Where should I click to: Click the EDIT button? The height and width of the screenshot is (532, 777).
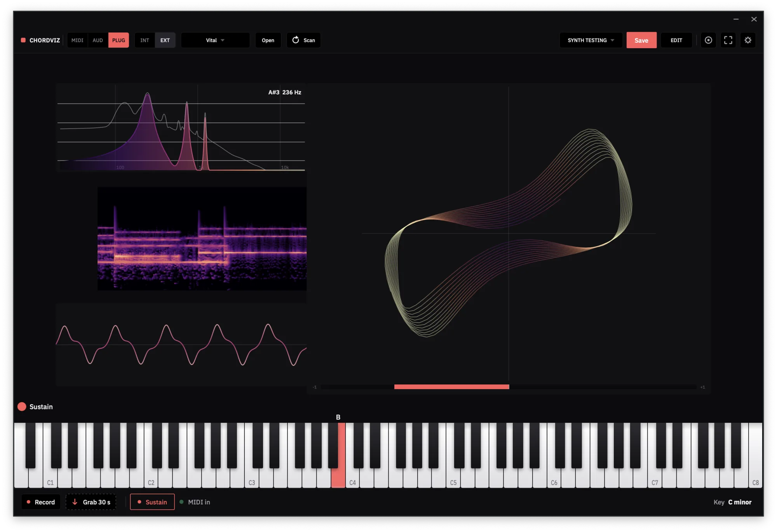tap(676, 40)
